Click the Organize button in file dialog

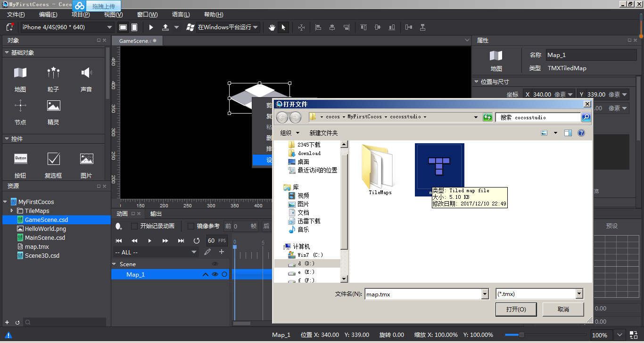(289, 133)
